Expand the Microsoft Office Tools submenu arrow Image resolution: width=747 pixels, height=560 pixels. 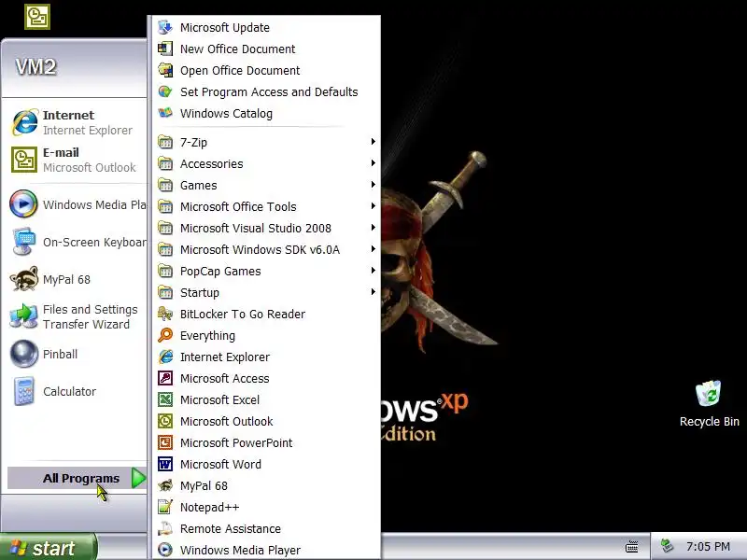click(373, 205)
